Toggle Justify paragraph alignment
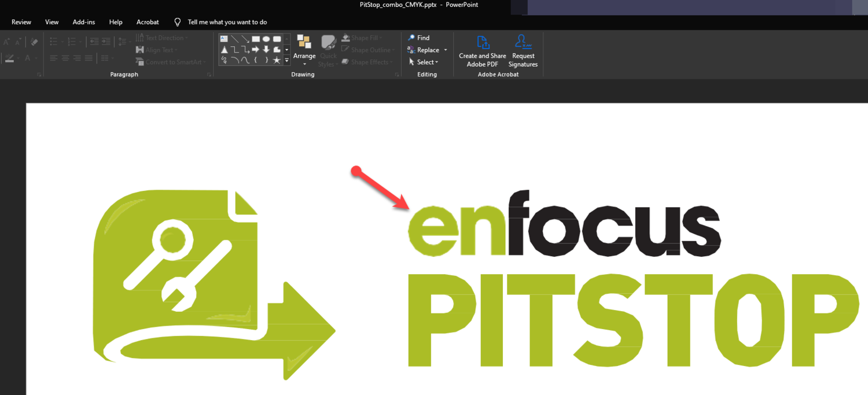Viewport: 868px width, 395px height. (89, 58)
